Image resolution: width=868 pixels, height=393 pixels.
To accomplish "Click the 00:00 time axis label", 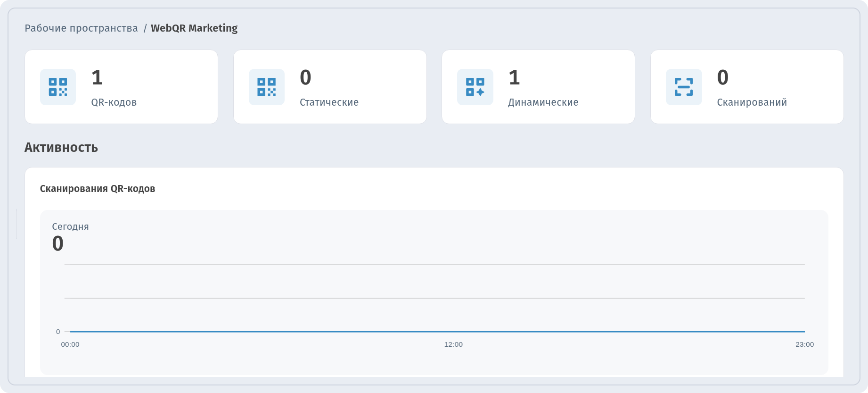I will click(x=70, y=344).
